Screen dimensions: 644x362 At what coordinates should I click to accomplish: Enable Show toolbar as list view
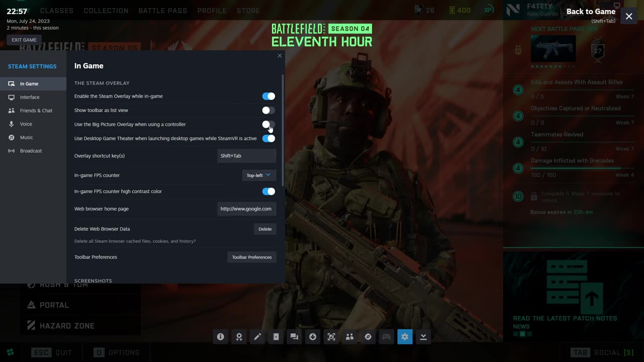[269, 110]
